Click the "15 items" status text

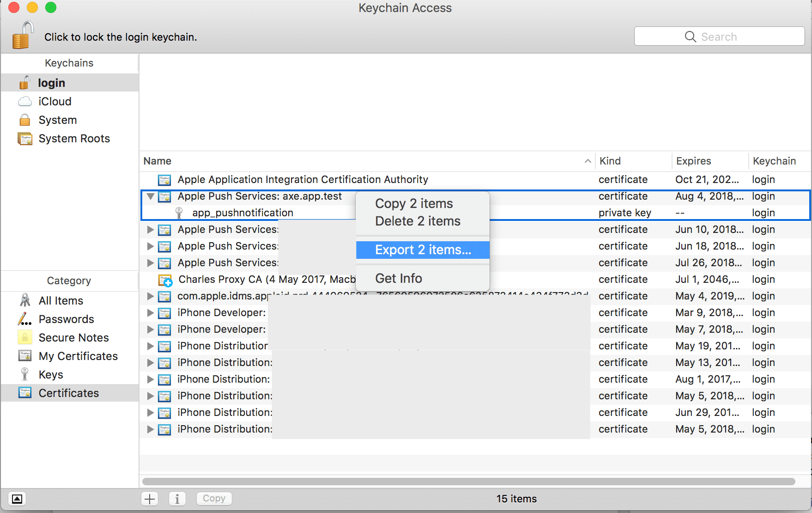(x=516, y=499)
